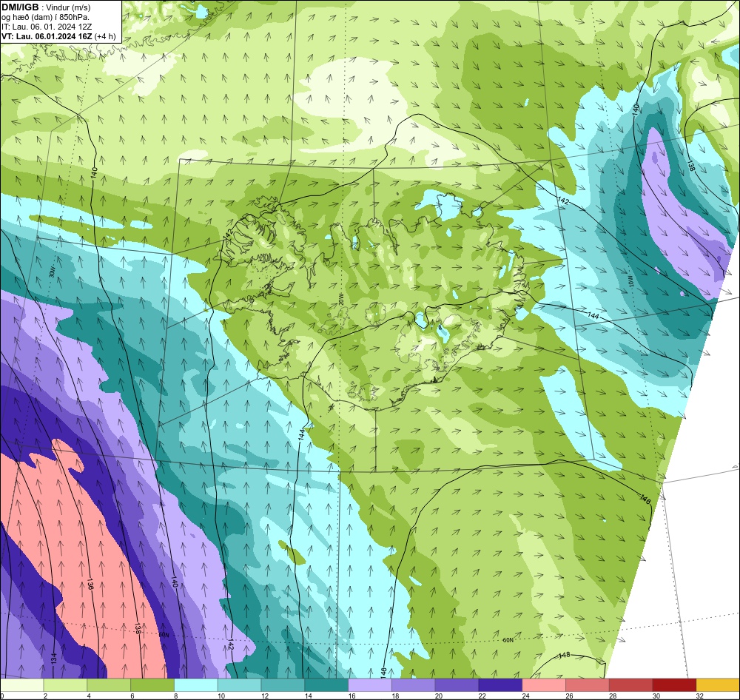The width and height of the screenshot is (740, 700).
Task: Click the 18–20 m/s legend swatch
Action: point(414,685)
